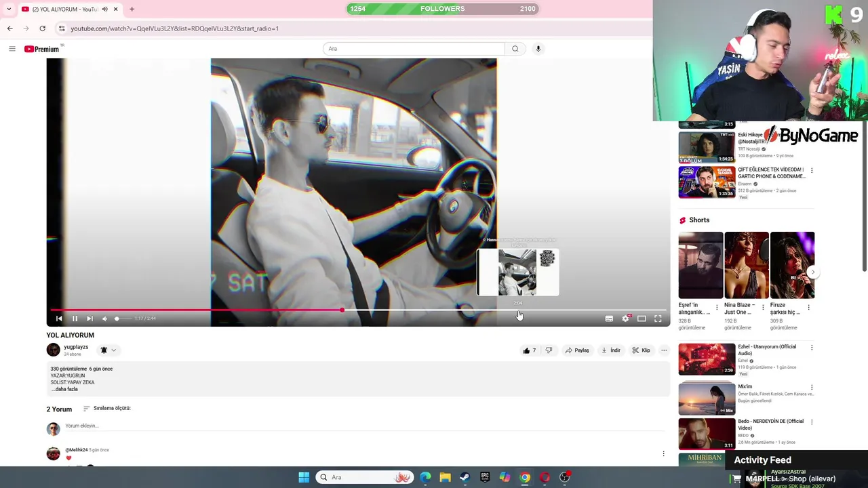Open options for Nina Blaze short
This screenshot has width=868, height=488.
coord(763,307)
